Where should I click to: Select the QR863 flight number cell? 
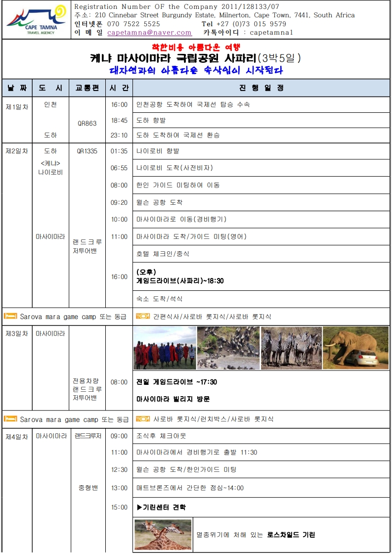(87, 124)
